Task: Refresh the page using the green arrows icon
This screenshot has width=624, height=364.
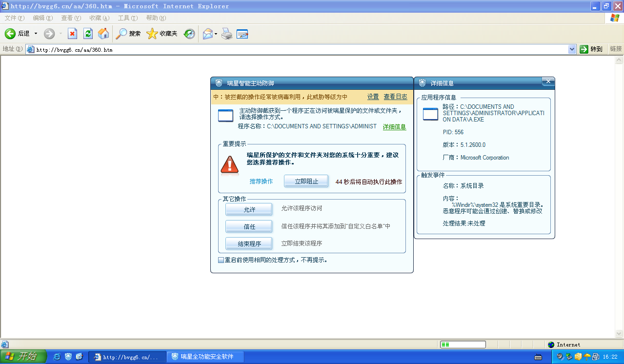Action: pyautogui.click(x=88, y=34)
